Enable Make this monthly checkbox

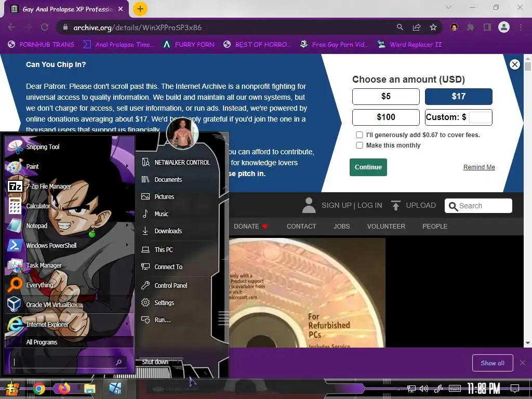[360, 145]
